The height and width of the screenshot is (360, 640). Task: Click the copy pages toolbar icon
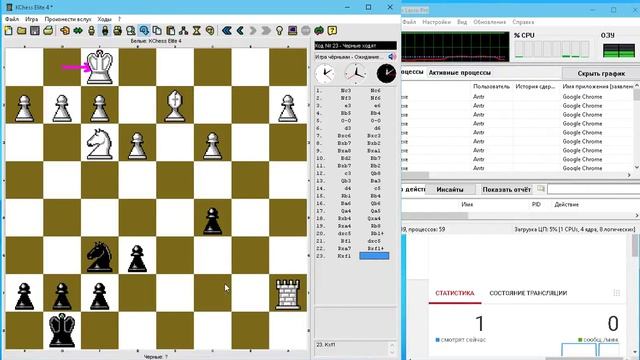[157, 31]
